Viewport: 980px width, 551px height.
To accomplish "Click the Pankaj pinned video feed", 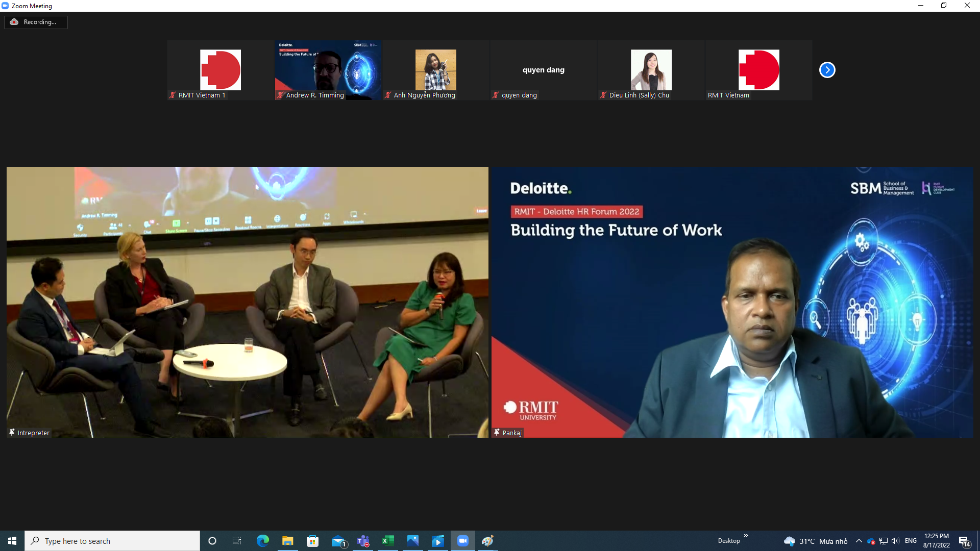I will [x=732, y=302].
